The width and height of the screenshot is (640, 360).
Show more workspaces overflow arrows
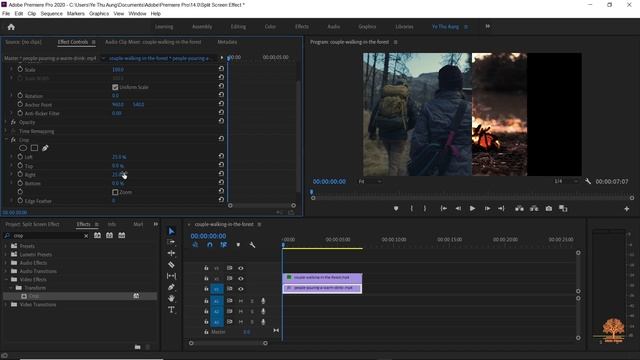pyautogui.click(x=488, y=27)
